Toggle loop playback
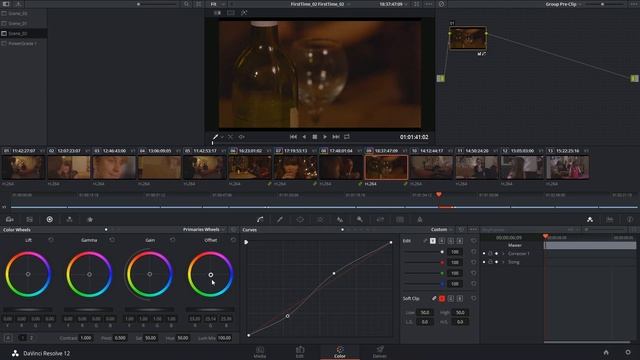The image size is (640, 360). pos(347,137)
